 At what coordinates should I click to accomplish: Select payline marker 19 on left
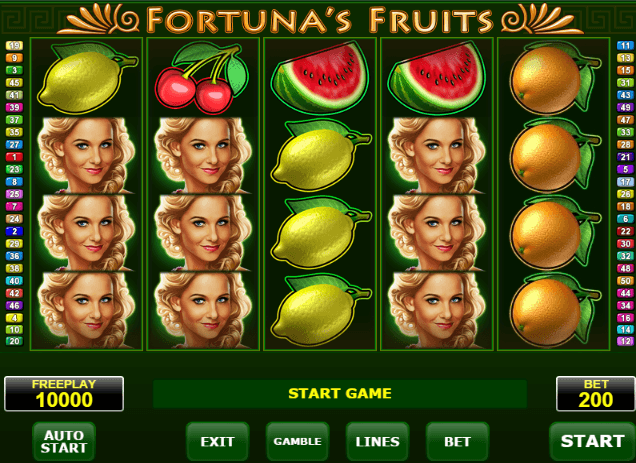[x=14, y=45]
